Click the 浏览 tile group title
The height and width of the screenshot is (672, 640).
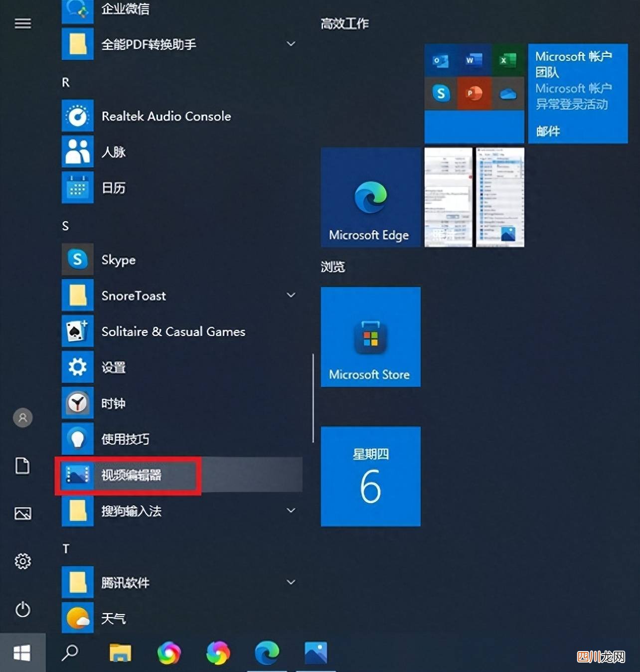click(x=332, y=267)
